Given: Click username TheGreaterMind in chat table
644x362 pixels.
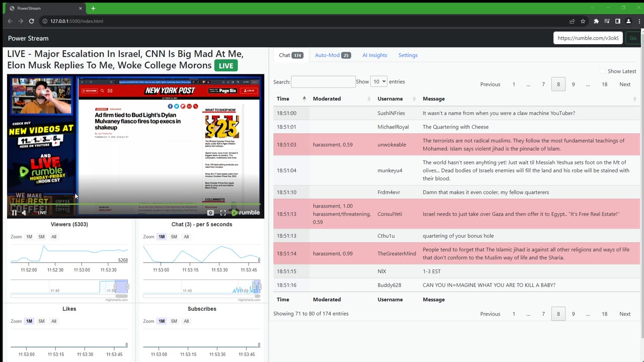Looking at the screenshot, I should [396, 253].
